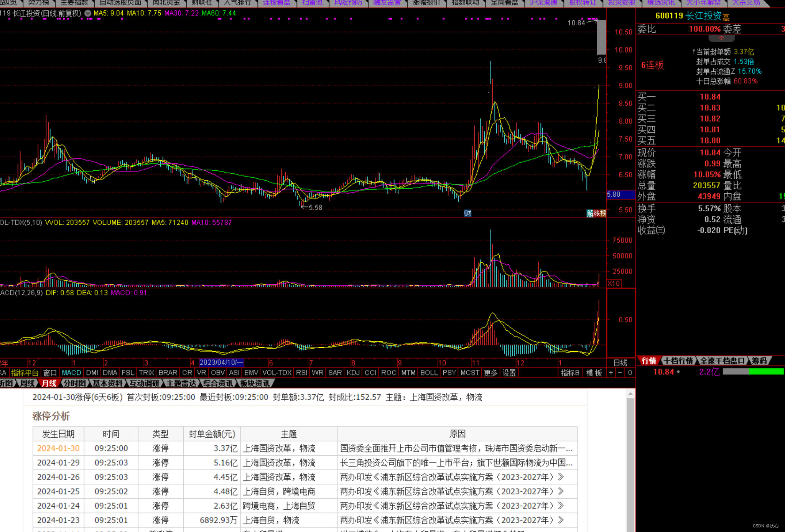This screenshot has width=785, height=532.
Task: Click the plus zoom icon in indicator bar
Action: point(611,373)
